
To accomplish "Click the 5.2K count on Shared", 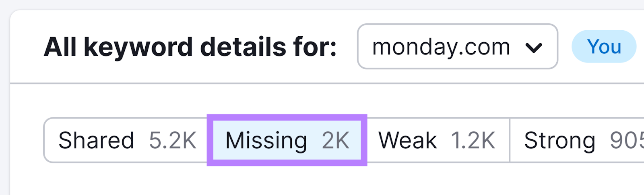I will [173, 140].
